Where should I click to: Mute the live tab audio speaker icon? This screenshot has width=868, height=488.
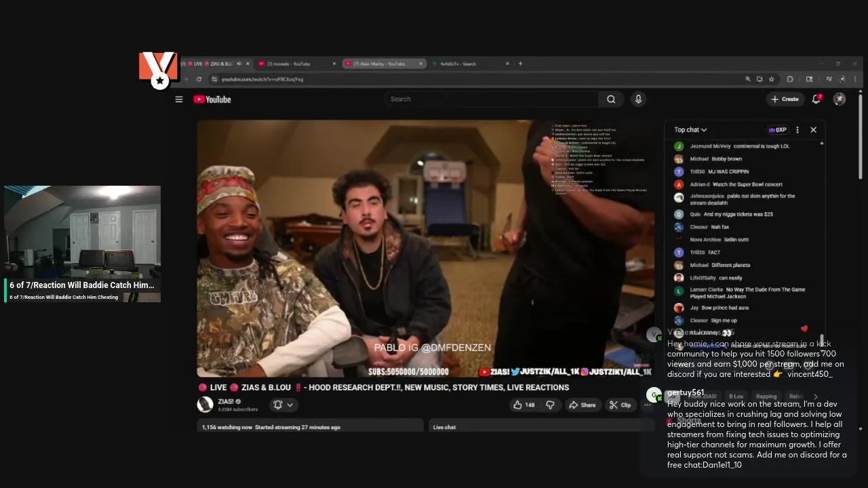239,64
